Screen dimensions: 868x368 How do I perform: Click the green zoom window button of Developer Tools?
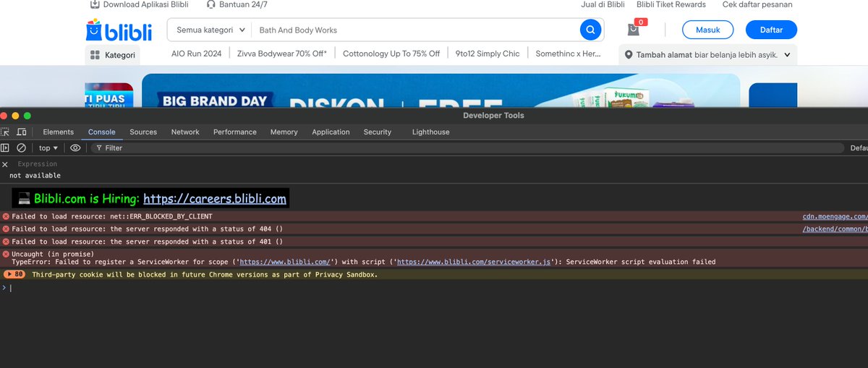pyautogui.click(x=27, y=116)
